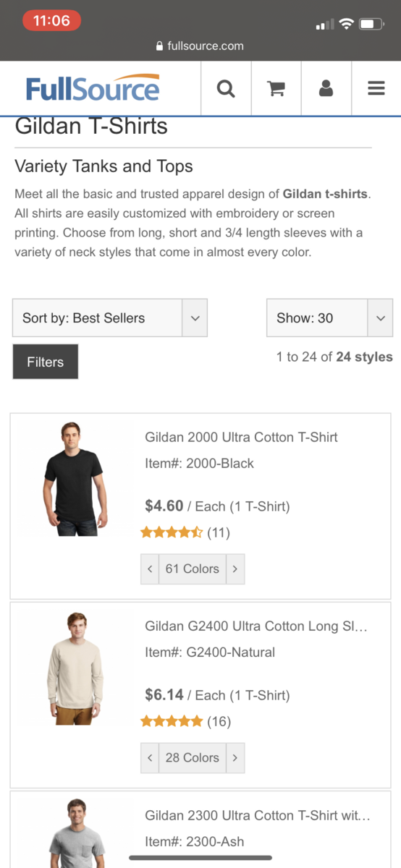This screenshot has height=868, width=401.
Task: Open Gildan 2300 Ultra Cotton T-Shirt link
Action: (257, 815)
